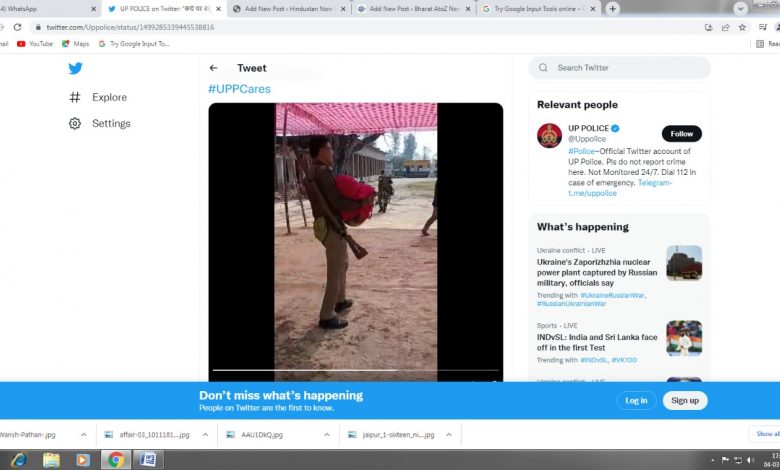Follow the UP POLICE account

coord(681,134)
